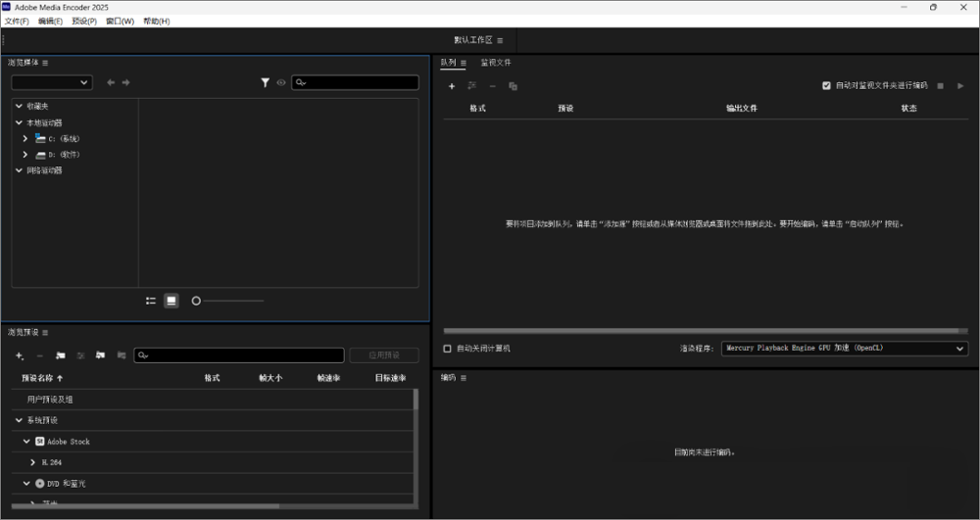Click the 目标速率 column header
Viewport: 980px width, 520px height.
[391, 378]
